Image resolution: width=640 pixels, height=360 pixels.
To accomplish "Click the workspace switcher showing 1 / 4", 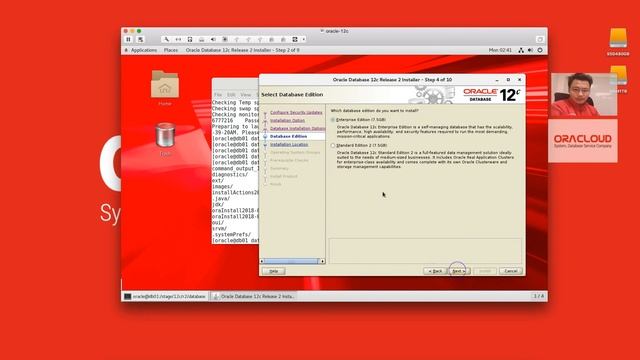I will pyautogui.click(x=539, y=296).
